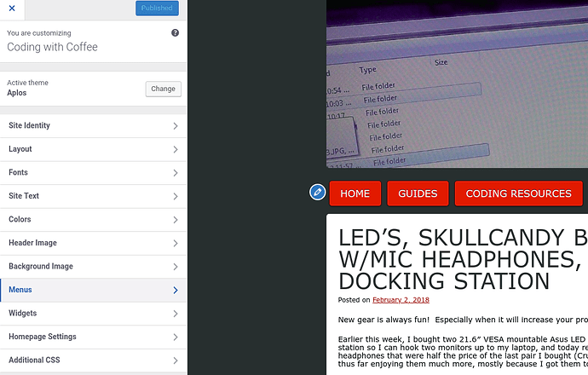Click the post title starting LED'S, SKULLCANDY

click(463, 259)
